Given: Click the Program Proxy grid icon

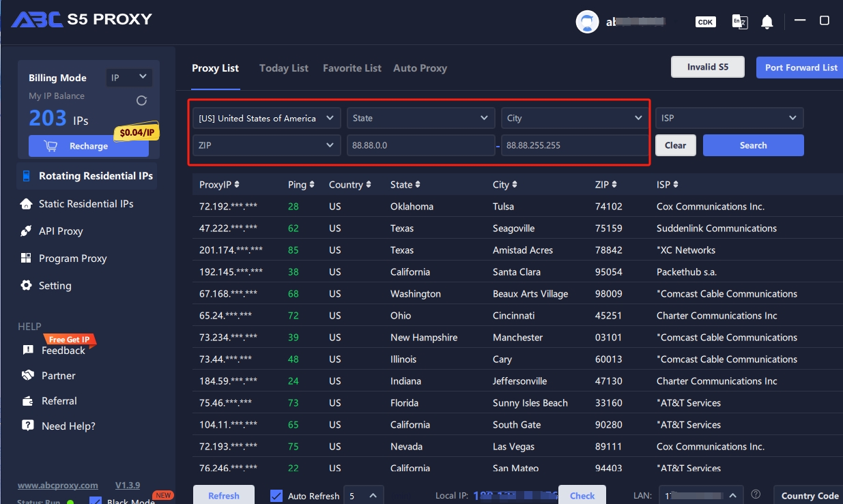Looking at the screenshot, I should pyautogui.click(x=26, y=258).
